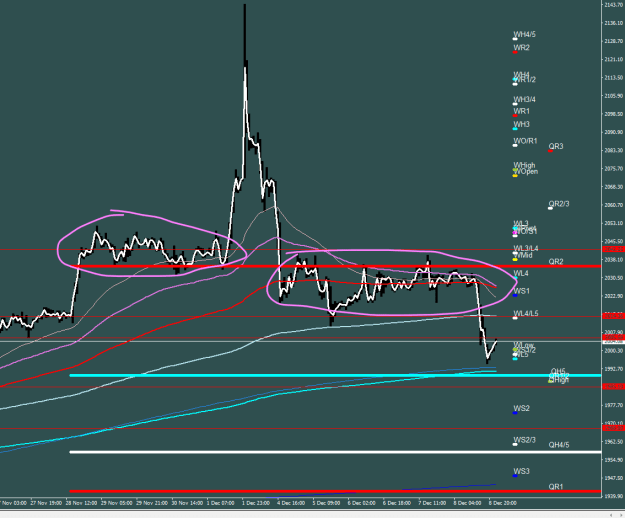Image resolution: width=625 pixels, height=518 pixels.
Task: Click the WR2 resistance level label
Action: coord(521,48)
